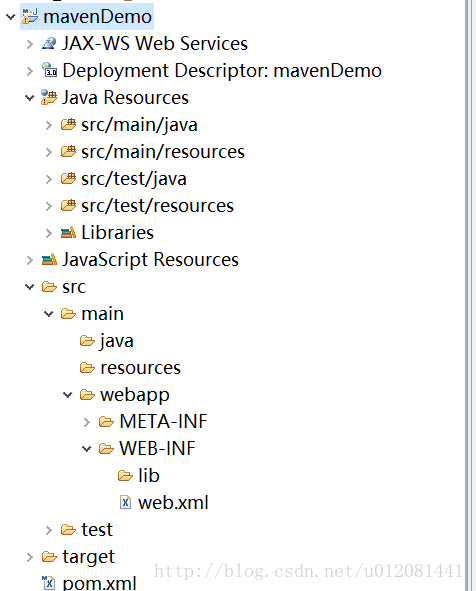The height and width of the screenshot is (591, 476).
Task: Select the 'test' folder label
Action: coord(97,530)
